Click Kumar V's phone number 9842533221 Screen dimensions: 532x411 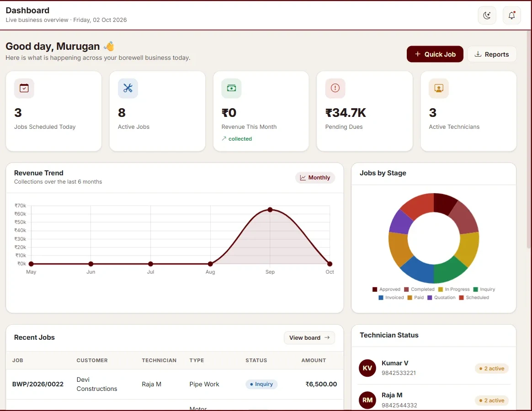click(399, 373)
